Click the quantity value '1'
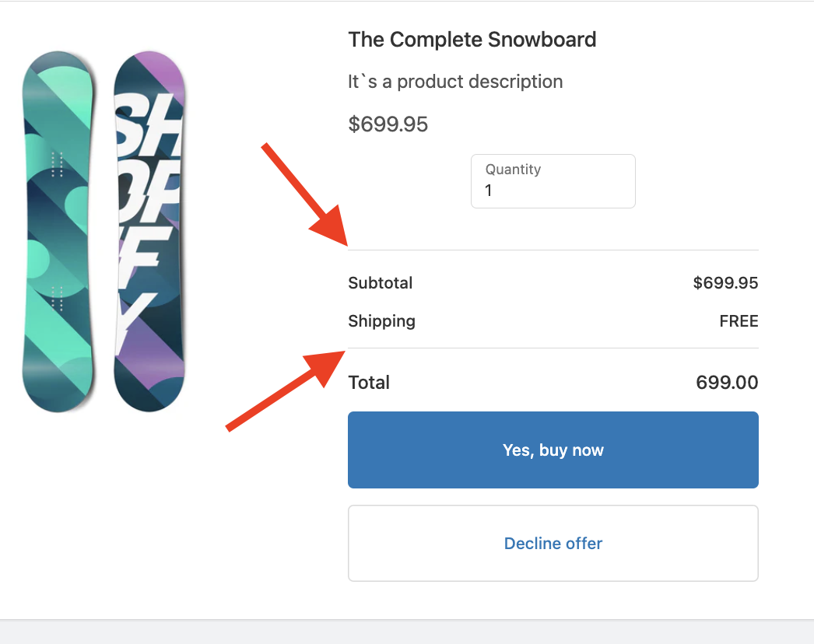The width and height of the screenshot is (814, 644). click(489, 191)
